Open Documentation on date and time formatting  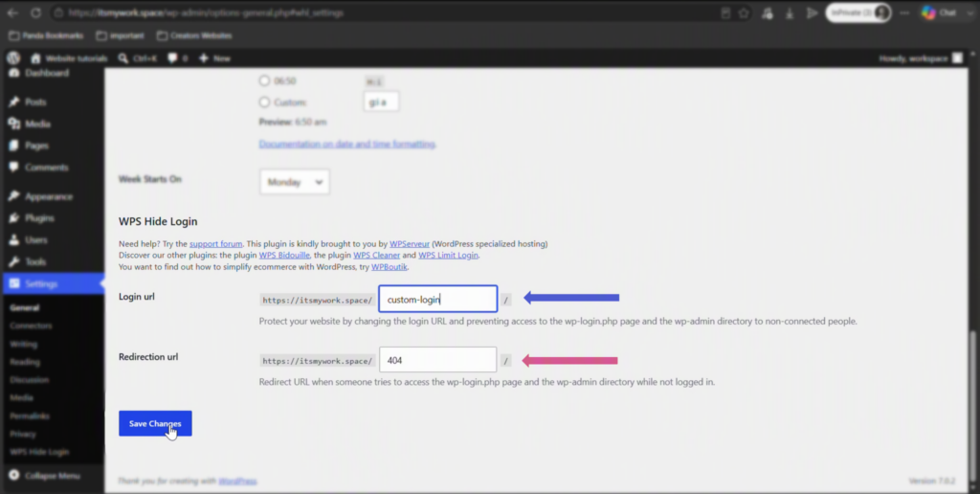pos(346,144)
